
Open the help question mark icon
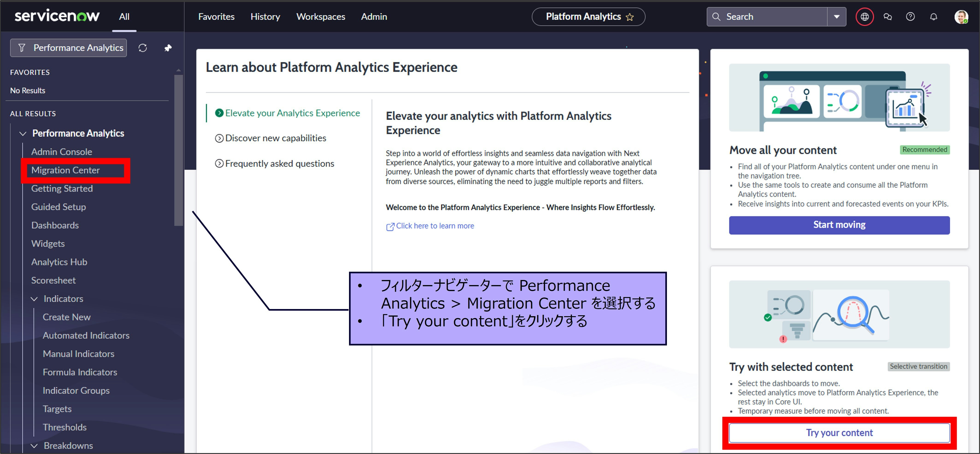pos(910,17)
